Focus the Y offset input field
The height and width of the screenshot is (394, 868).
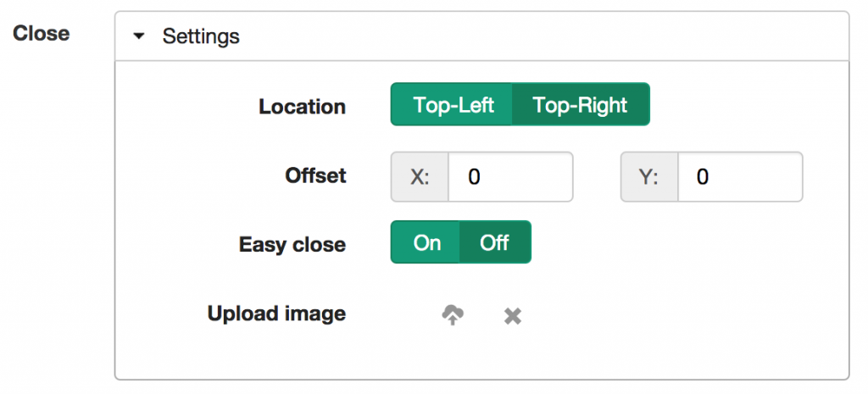740,177
